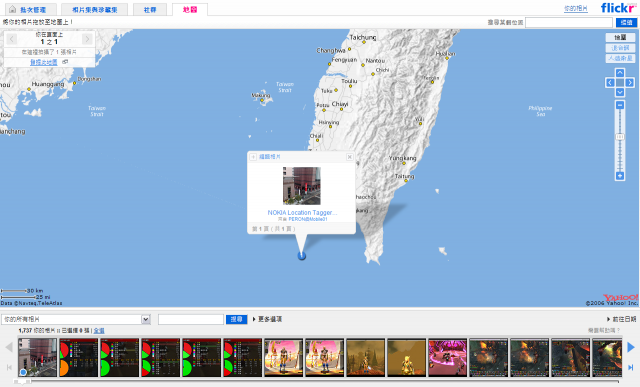Close the photo popup bubble

[349, 157]
